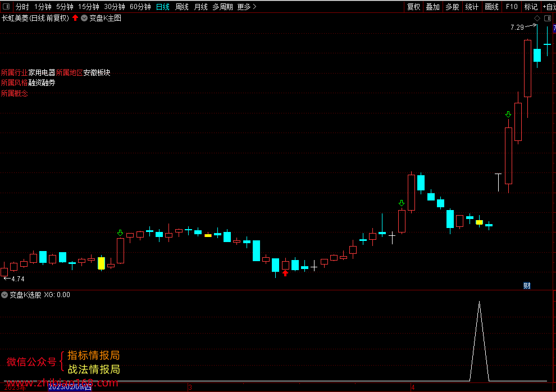Switch to 周线 weekly chart
Viewport: 556px width, 392px height.
(182, 7)
